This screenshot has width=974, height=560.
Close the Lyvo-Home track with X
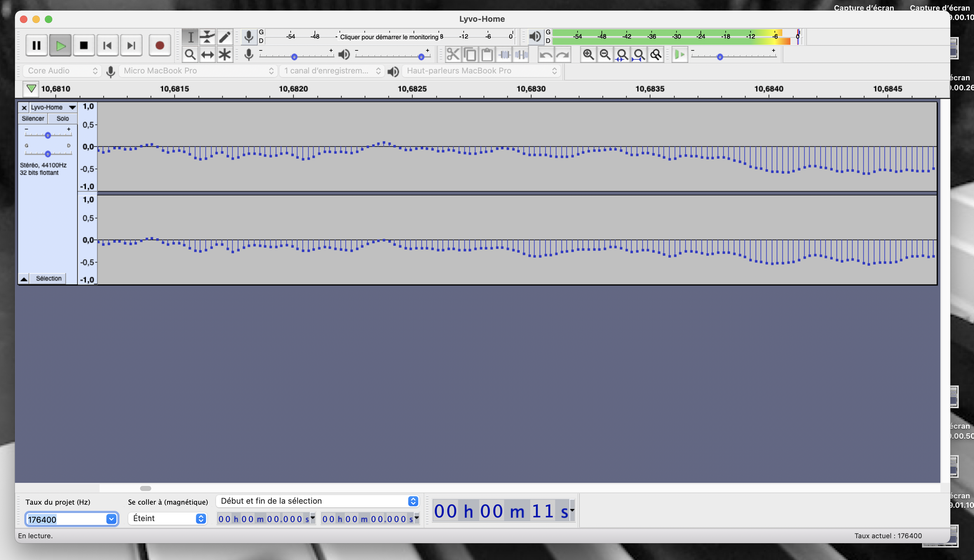tap(24, 108)
